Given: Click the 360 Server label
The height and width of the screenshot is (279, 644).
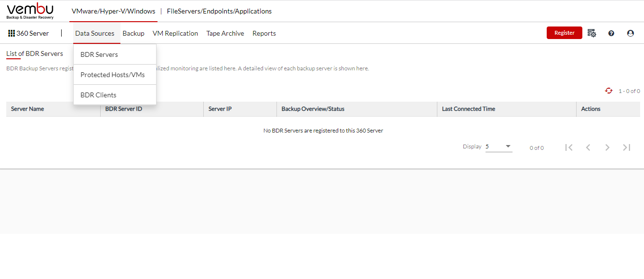Looking at the screenshot, I should point(33,33).
